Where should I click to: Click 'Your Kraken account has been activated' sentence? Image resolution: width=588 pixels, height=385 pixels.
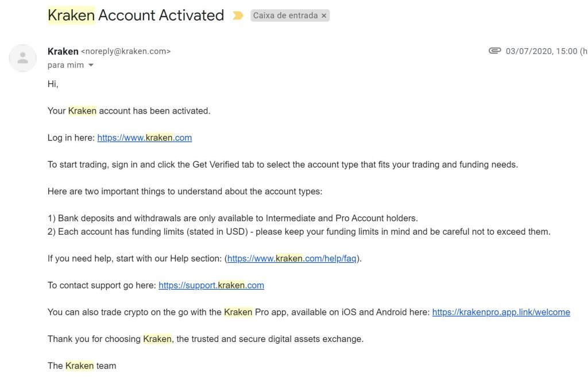[x=129, y=111]
